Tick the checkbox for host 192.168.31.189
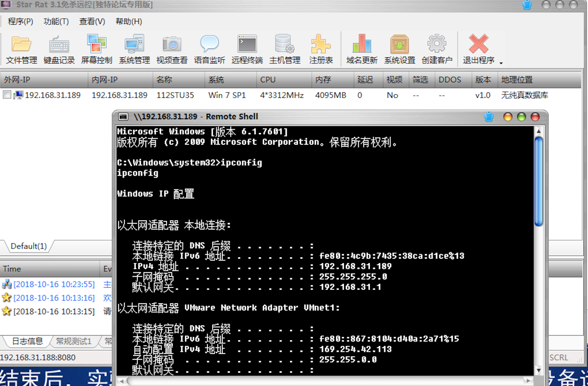Screen dimensions: 588x386 [x=7, y=95]
